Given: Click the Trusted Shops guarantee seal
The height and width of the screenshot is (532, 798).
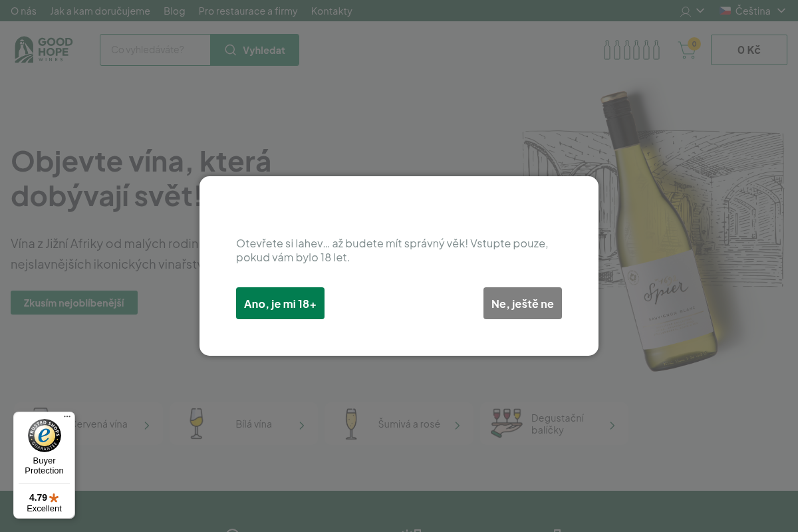Looking at the screenshot, I should pyautogui.click(x=45, y=436).
